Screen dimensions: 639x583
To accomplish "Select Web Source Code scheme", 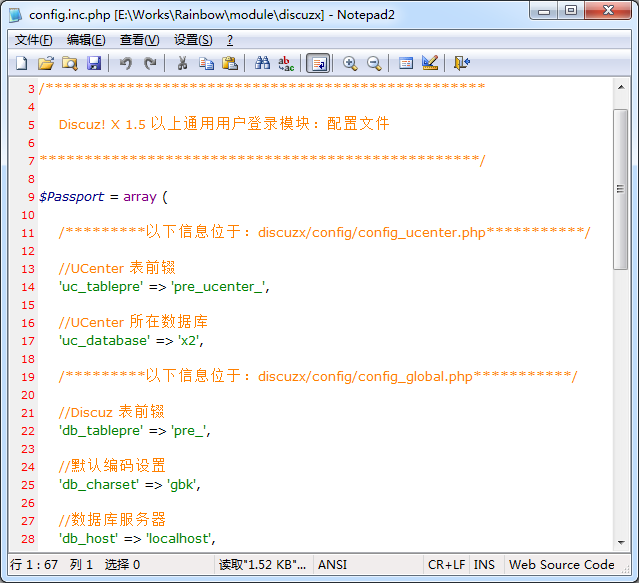I will [561, 565].
